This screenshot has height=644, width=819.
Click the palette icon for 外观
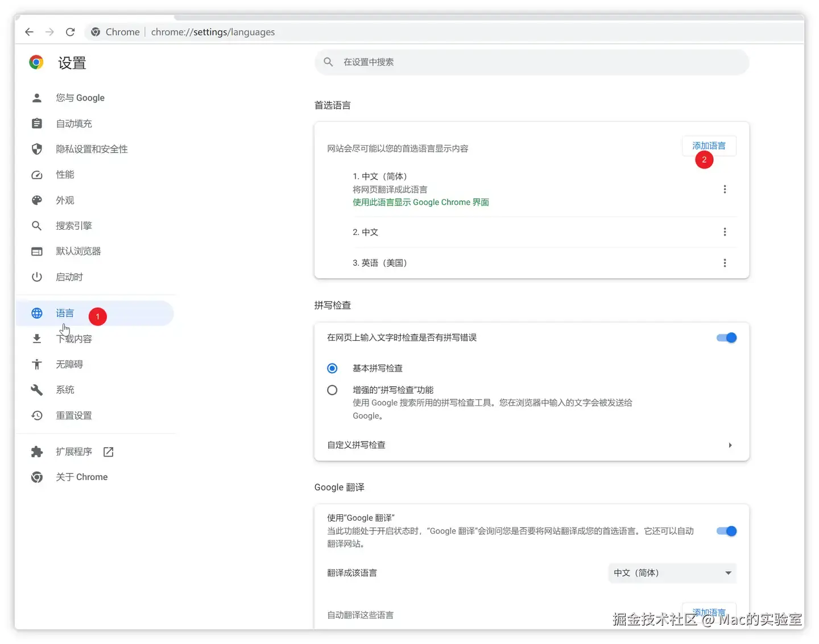(x=37, y=200)
